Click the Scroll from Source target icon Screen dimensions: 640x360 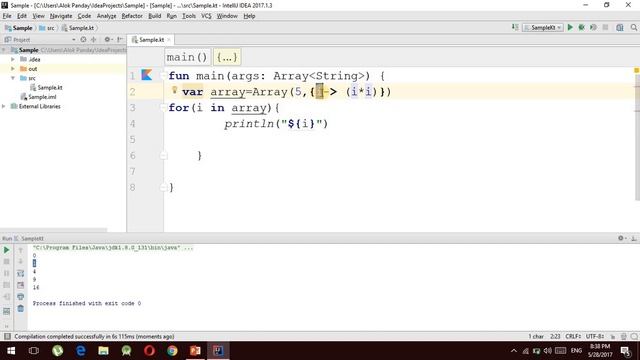[83, 40]
